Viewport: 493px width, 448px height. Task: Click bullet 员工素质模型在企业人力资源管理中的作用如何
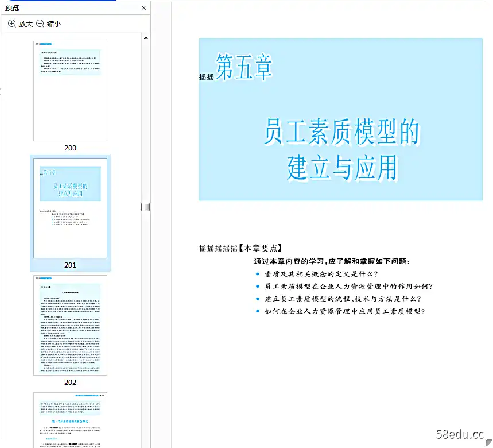(349, 286)
